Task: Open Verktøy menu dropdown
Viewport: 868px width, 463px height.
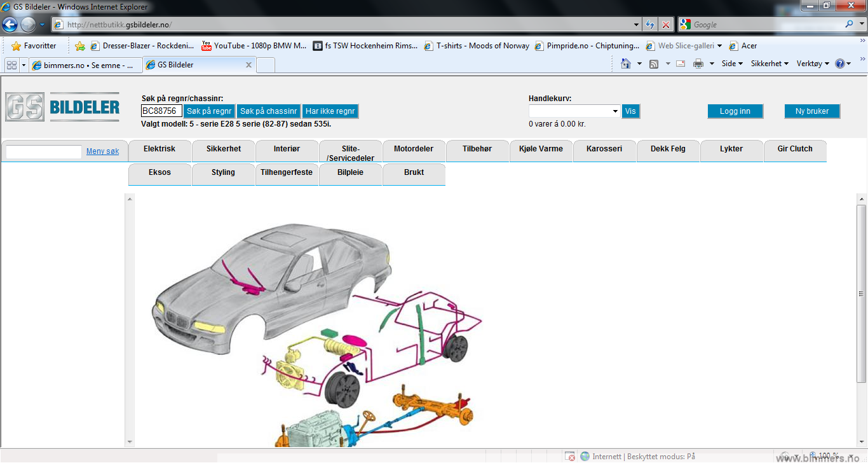Action: click(813, 64)
